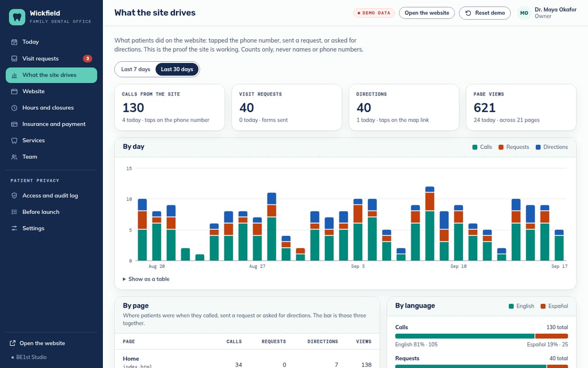Image resolution: width=588 pixels, height=368 pixels.
Task: Select the Last 7 days range
Action: (x=136, y=69)
